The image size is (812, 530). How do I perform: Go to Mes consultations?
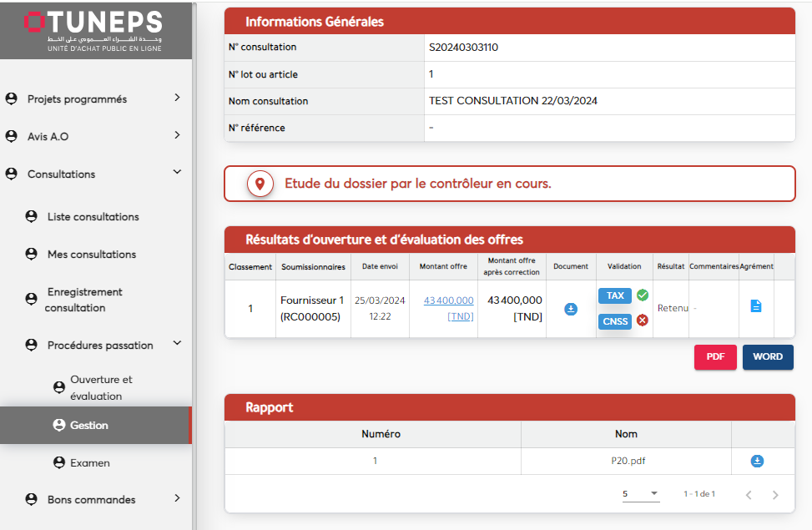91,255
